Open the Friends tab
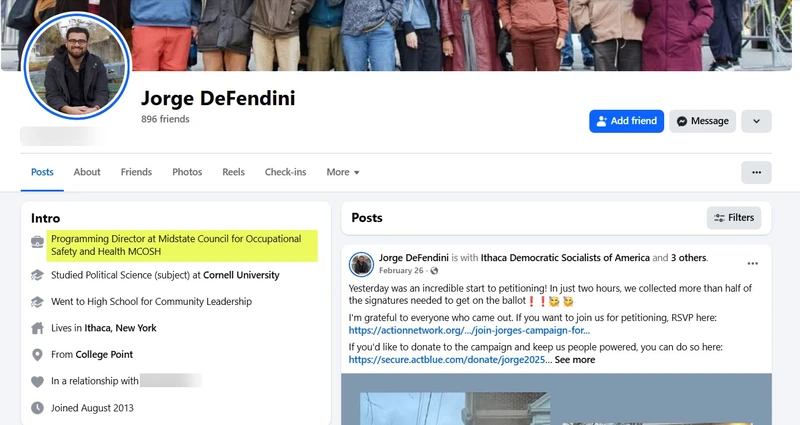This screenshot has width=800, height=425. coord(136,172)
